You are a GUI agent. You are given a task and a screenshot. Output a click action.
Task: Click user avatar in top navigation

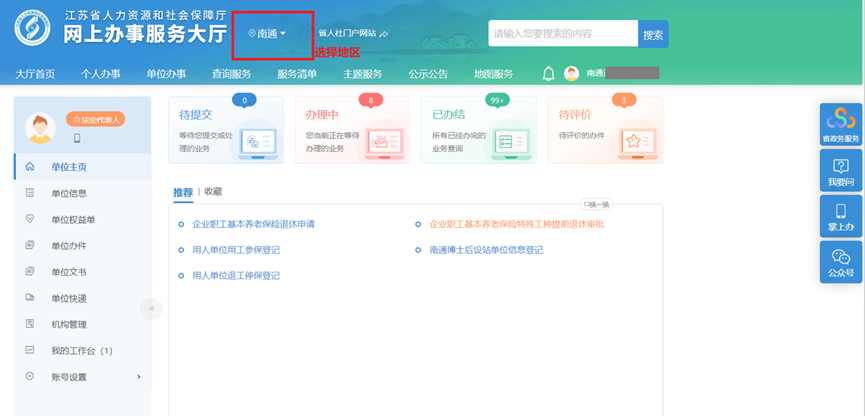click(572, 74)
